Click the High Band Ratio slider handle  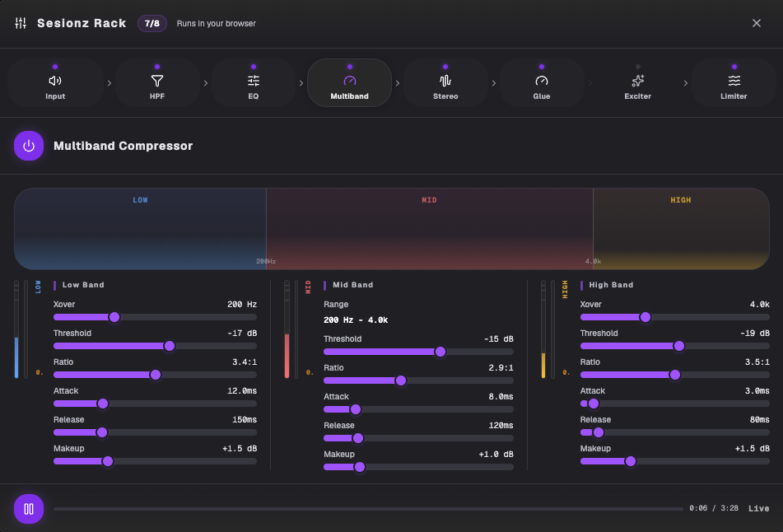coord(674,375)
